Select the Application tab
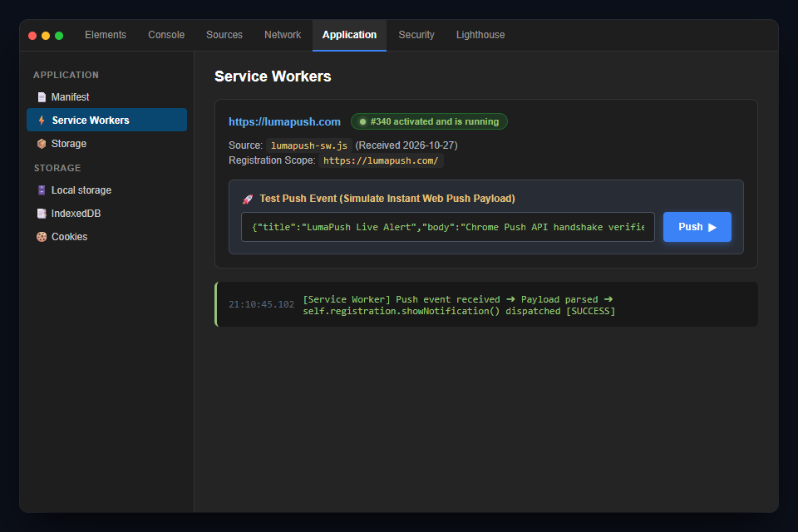Image resolution: width=798 pixels, height=532 pixels. point(349,35)
